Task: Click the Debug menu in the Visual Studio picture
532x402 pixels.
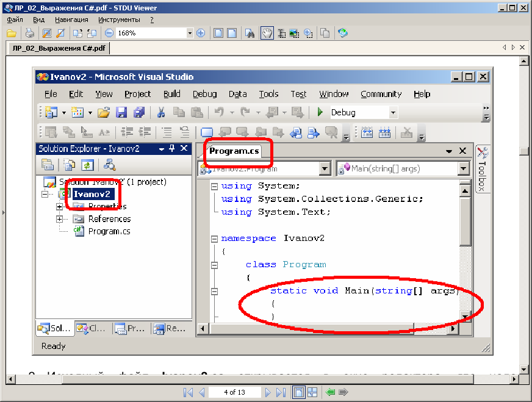Action: [204, 94]
